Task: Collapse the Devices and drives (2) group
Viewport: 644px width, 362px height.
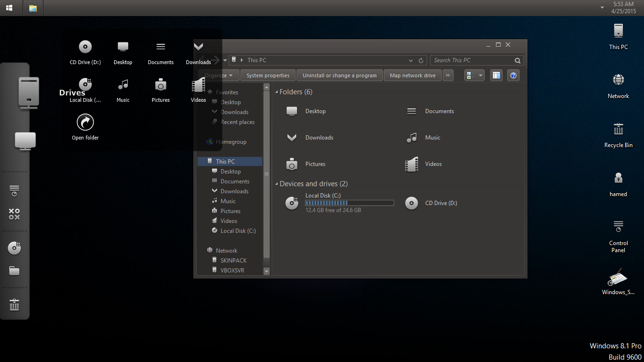Action: click(277, 184)
